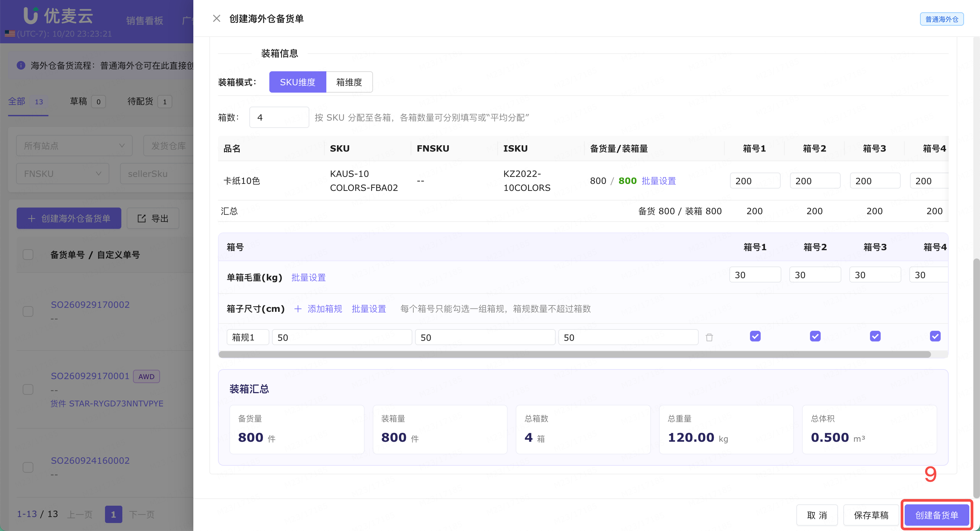This screenshot has width=980, height=531.
Task: Toggle 箱号2 checkbox for 箱规1
Action: (815, 336)
